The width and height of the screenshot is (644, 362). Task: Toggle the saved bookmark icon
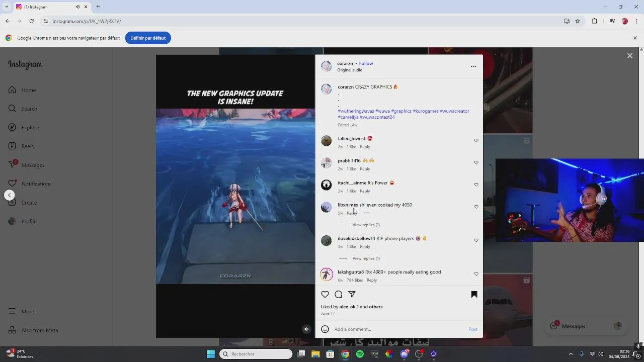474,295
